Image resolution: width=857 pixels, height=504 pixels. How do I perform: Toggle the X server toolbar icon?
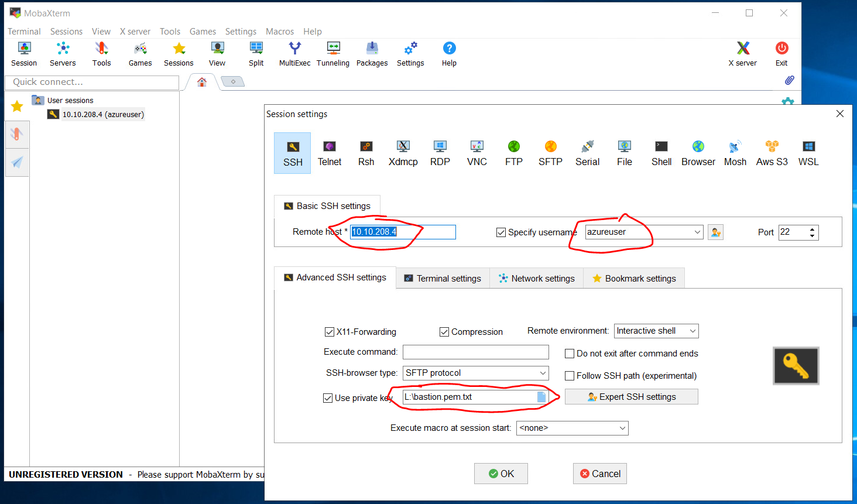coord(742,54)
